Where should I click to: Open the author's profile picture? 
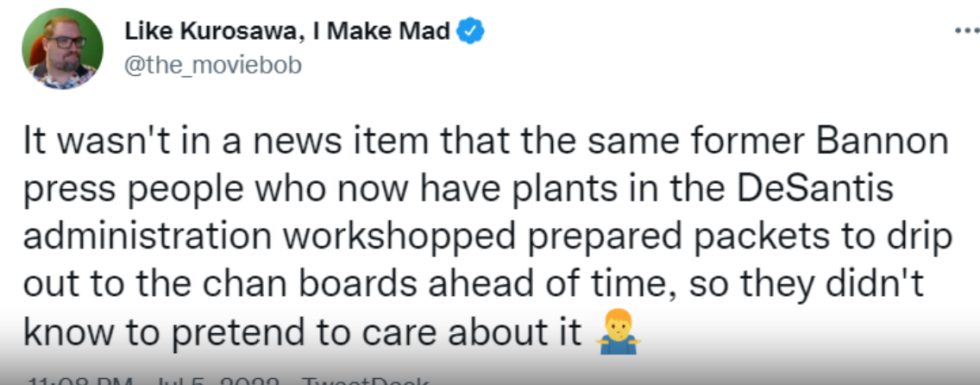(60, 51)
